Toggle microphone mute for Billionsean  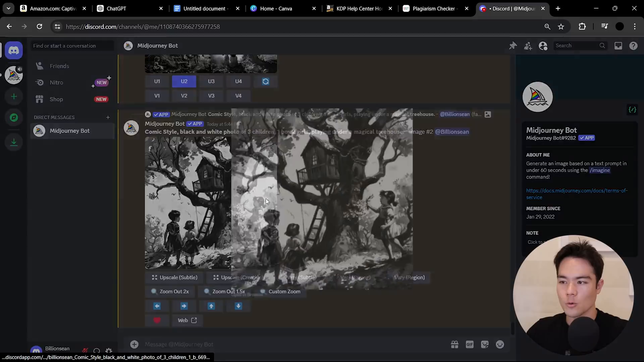click(85, 351)
